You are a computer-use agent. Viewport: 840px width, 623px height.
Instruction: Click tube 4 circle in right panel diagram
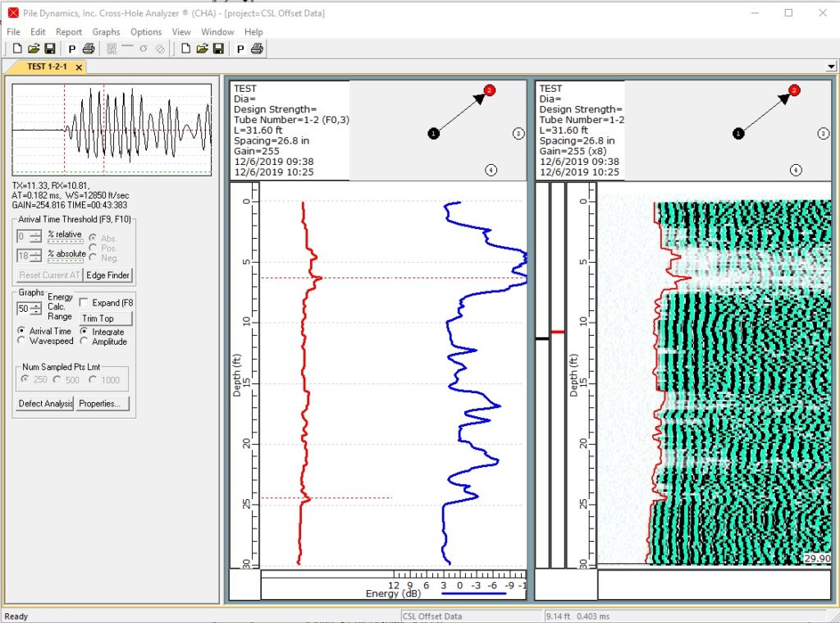(796, 170)
